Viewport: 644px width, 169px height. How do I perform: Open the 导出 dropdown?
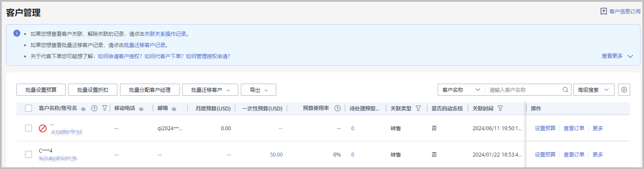point(259,90)
